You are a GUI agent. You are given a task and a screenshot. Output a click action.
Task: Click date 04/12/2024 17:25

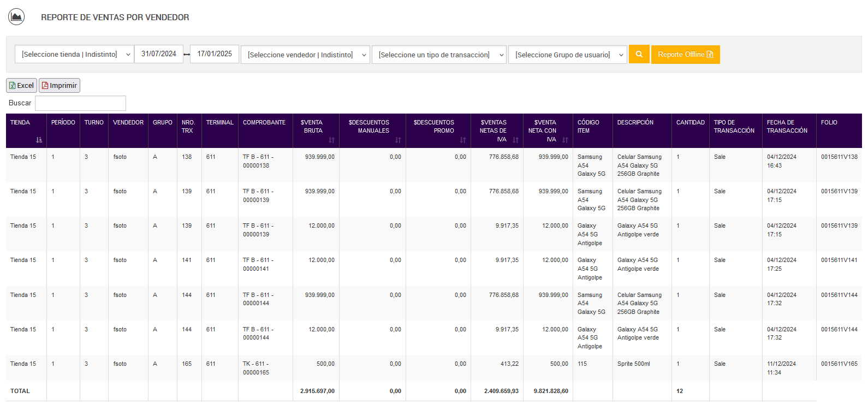click(781, 264)
